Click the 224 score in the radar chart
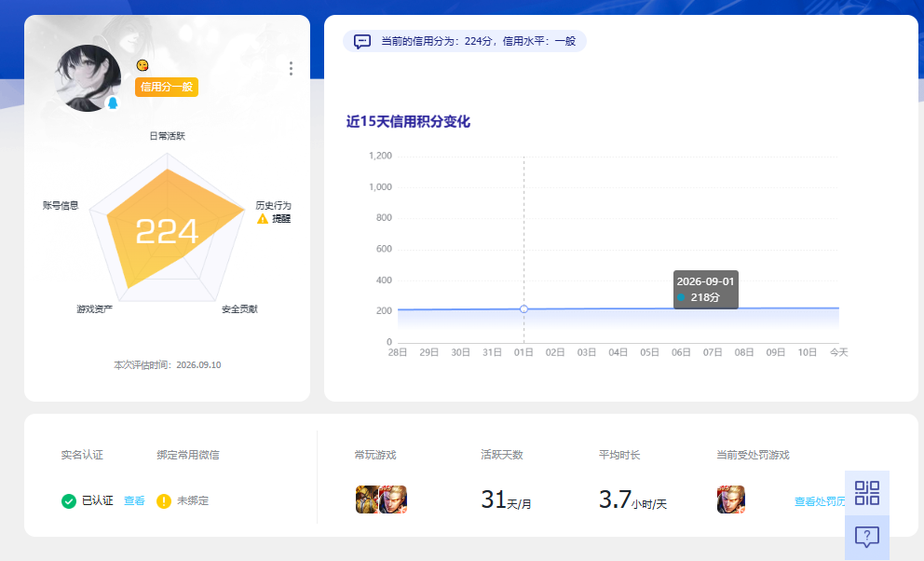The height and width of the screenshot is (561, 924). click(167, 231)
